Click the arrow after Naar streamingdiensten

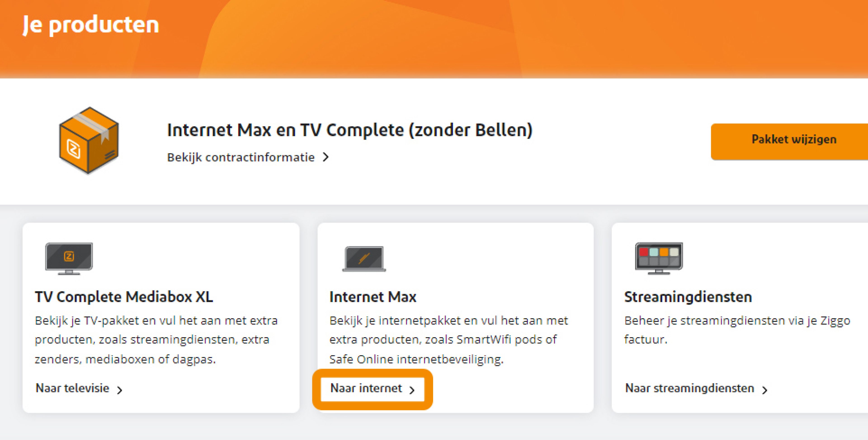[764, 390]
